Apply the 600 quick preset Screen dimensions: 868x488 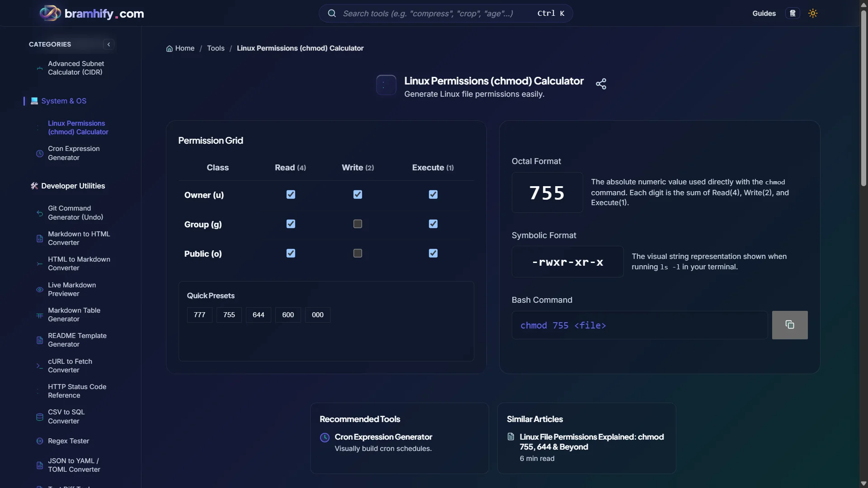(x=288, y=315)
